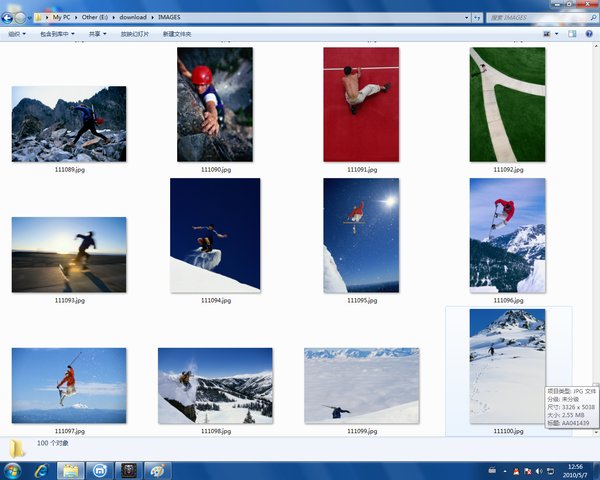Click the scrollbar down arrow
Viewport: 600px width, 480px height.
pos(596,433)
